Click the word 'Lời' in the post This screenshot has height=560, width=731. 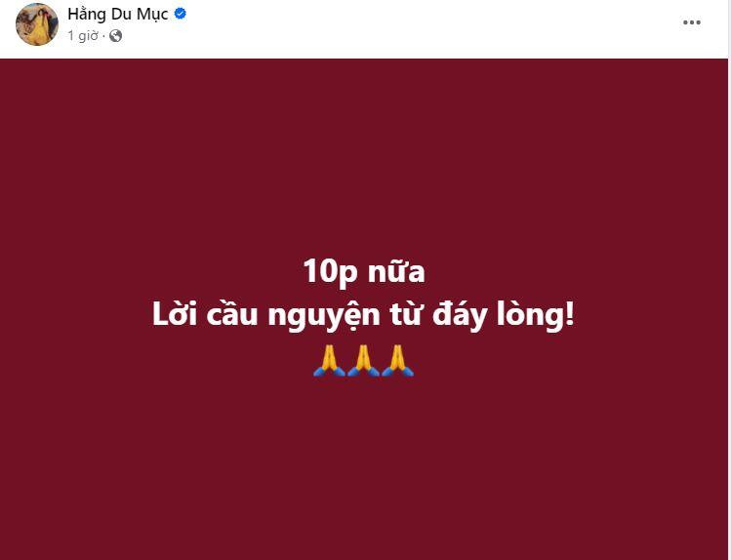[174, 314]
